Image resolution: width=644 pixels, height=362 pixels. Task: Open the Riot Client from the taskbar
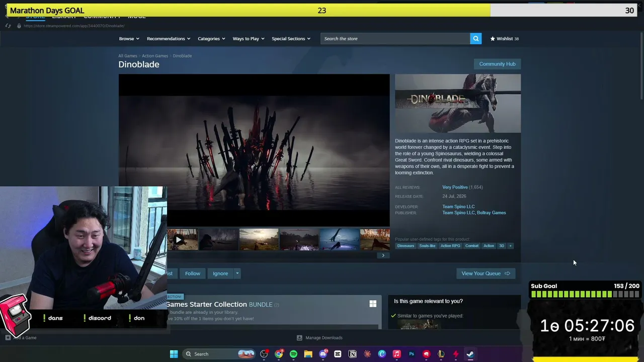click(x=426, y=354)
